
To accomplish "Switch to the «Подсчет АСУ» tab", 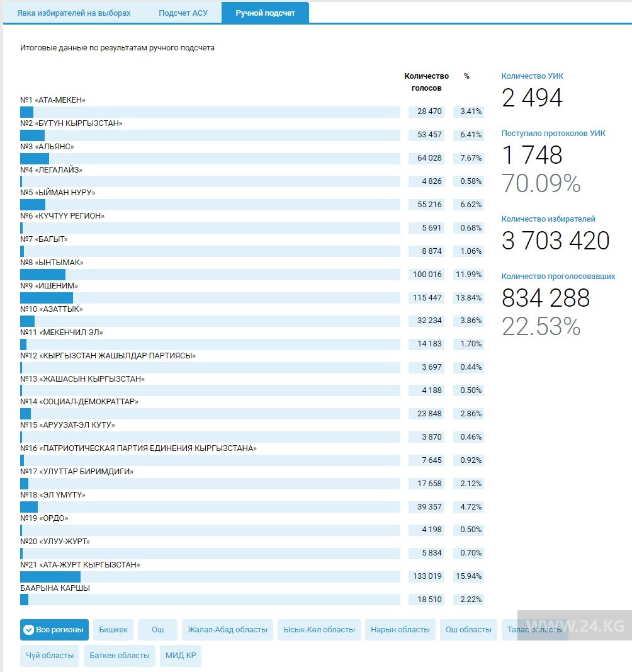I will point(183,13).
